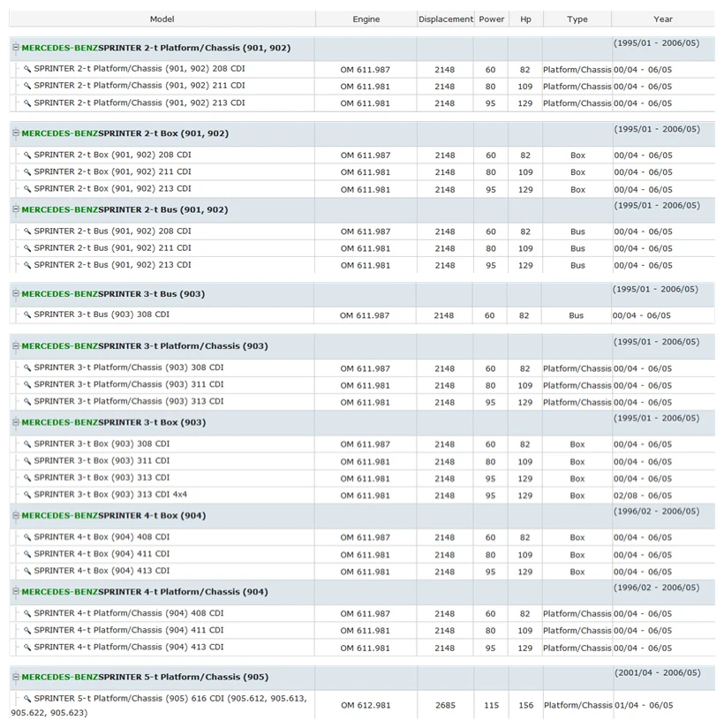Click magnifier icon beside SPRINTER 2-t Bus 213 CDI

coord(27,266)
